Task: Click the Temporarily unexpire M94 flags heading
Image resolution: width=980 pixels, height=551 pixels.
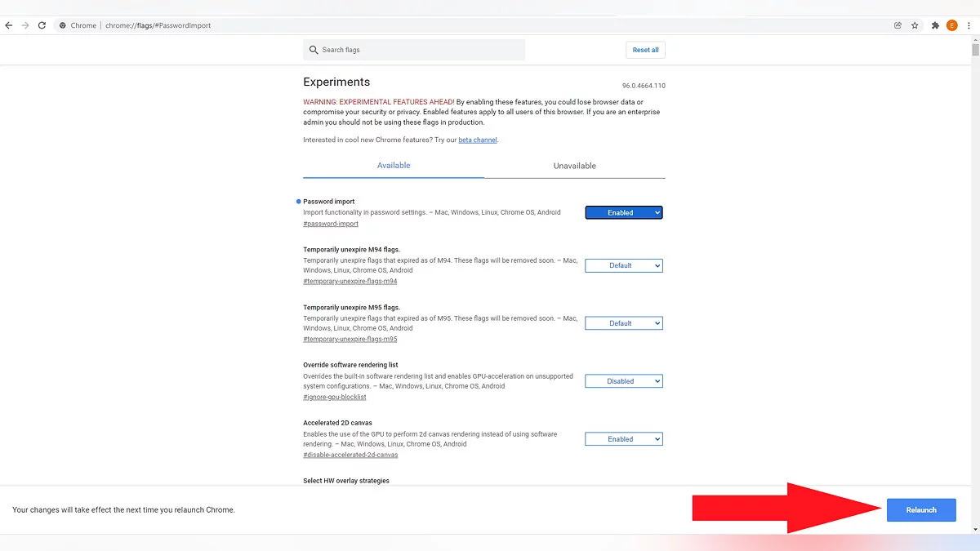Action: tap(351, 249)
